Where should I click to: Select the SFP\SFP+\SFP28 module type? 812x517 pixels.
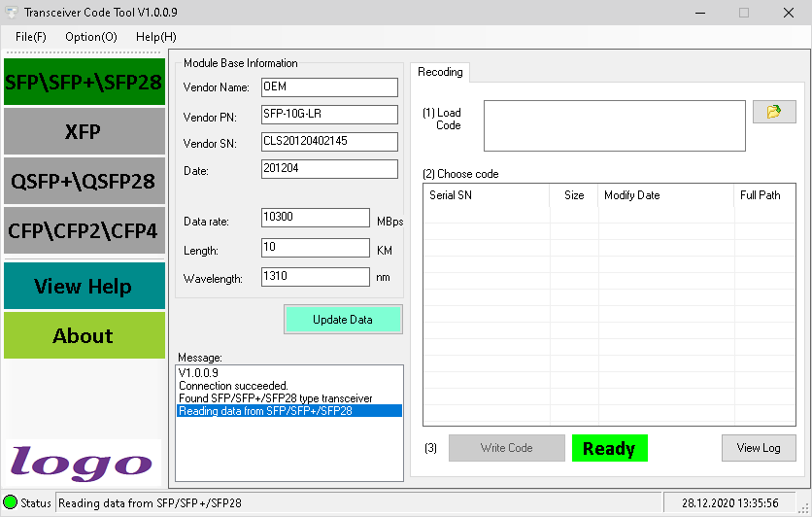click(84, 83)
